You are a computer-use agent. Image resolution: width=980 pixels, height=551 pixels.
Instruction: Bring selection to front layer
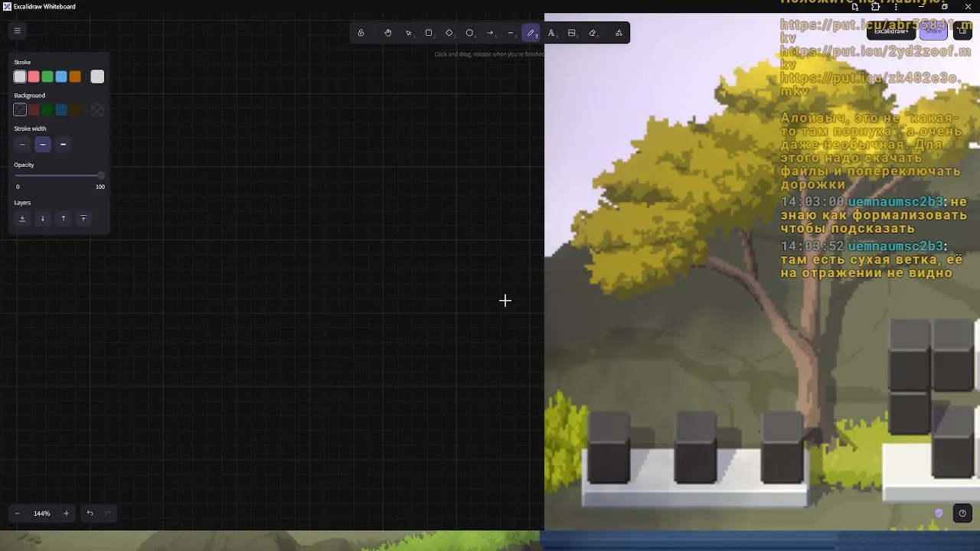83,219
